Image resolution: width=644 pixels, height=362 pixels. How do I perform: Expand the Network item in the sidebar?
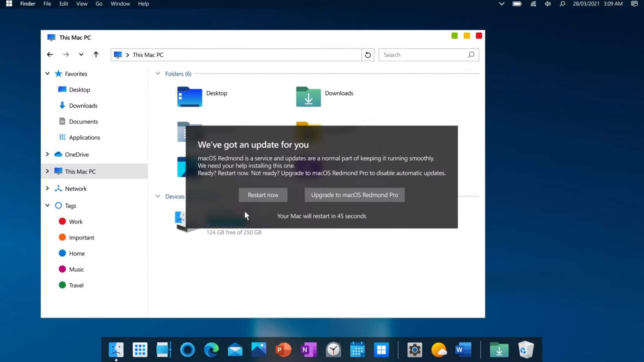[x=47, y=188]
